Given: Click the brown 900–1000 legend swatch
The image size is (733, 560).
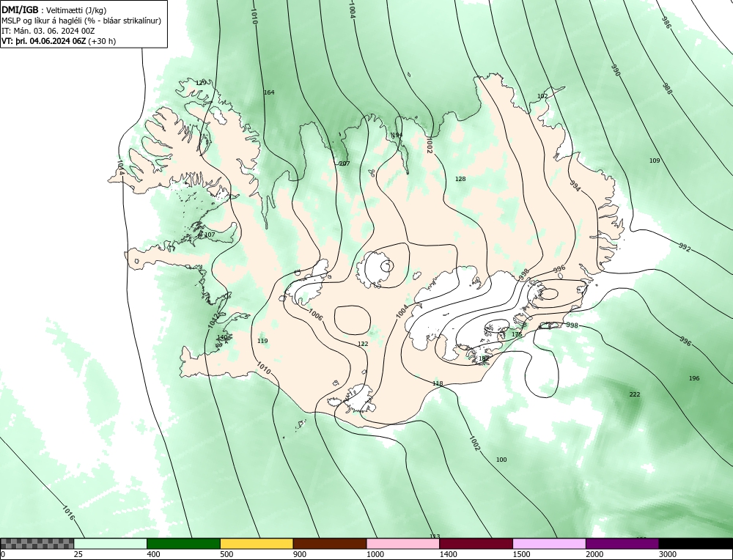Looking at the screenshot, I should point(330,544).
